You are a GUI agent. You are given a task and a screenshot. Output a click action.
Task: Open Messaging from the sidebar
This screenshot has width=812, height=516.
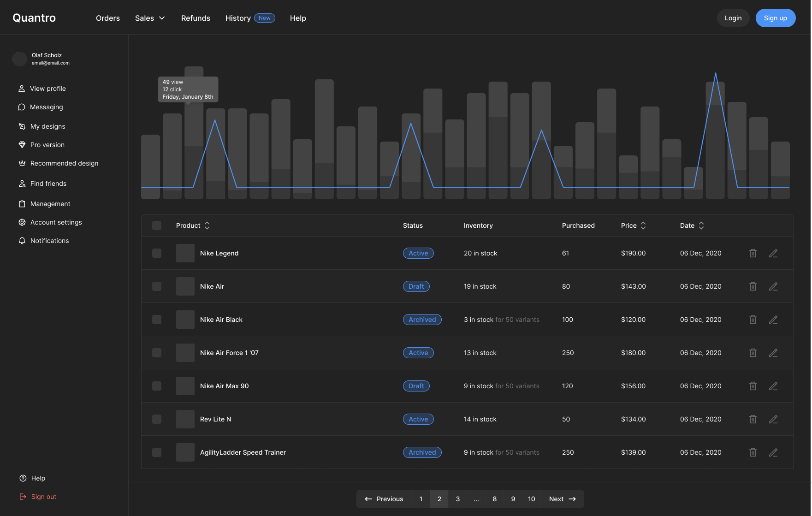[x=41, y=107]
